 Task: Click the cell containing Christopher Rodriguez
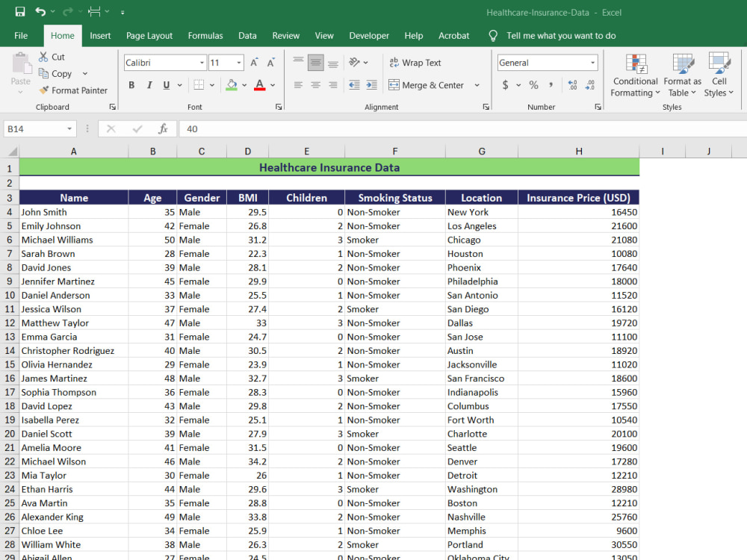pos(74,350)
